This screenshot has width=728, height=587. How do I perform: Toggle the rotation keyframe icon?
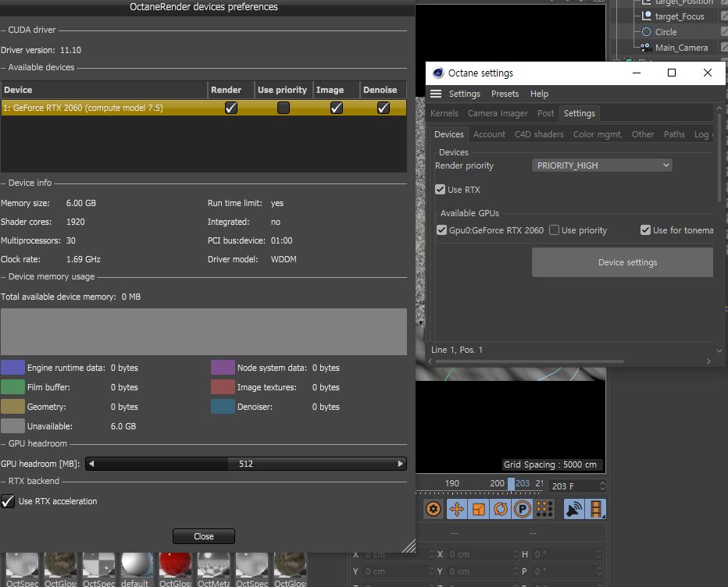501,509
